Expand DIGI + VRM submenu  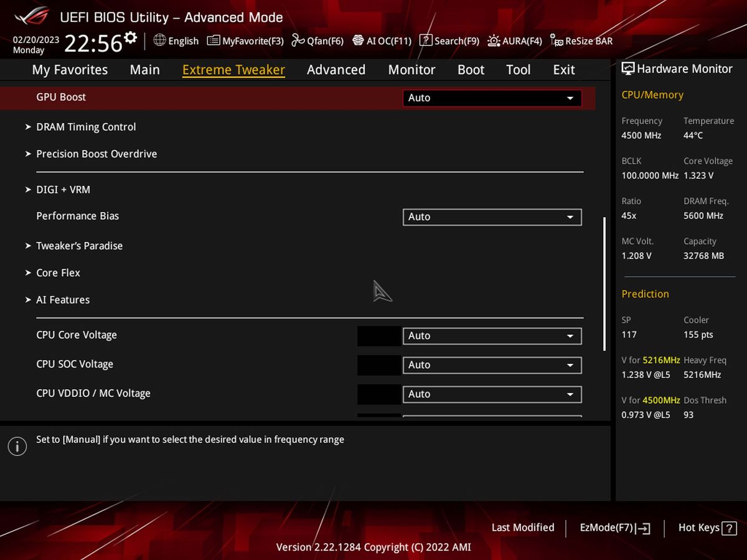coord(63,189)
